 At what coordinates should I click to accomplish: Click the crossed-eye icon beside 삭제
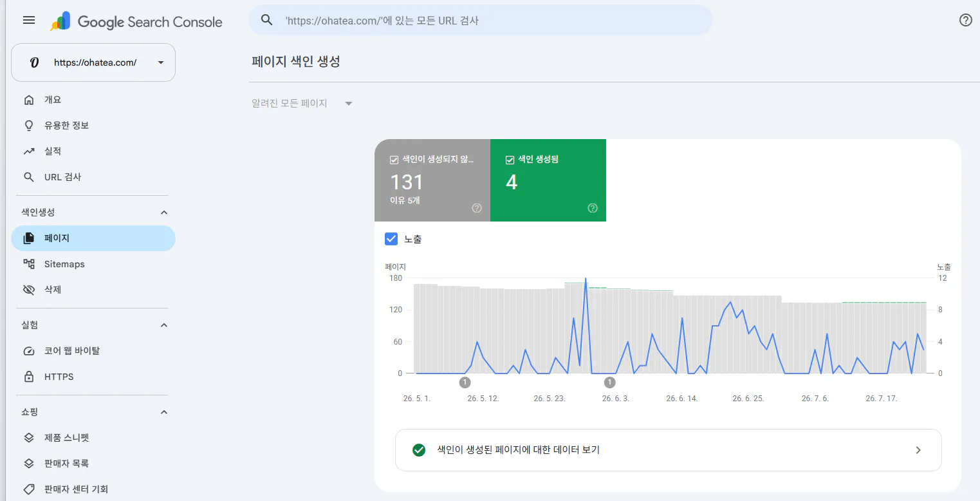pos(28,290)
